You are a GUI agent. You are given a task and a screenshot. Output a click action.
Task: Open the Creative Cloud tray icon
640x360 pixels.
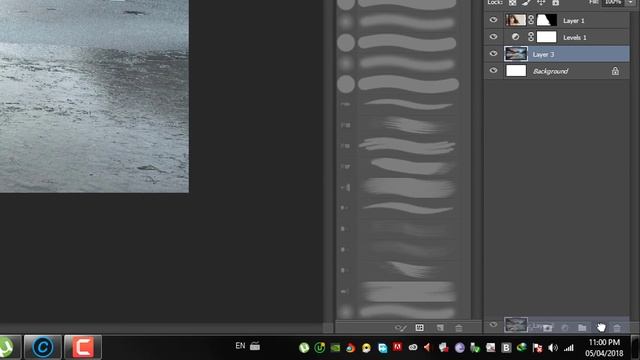[413, 347]
